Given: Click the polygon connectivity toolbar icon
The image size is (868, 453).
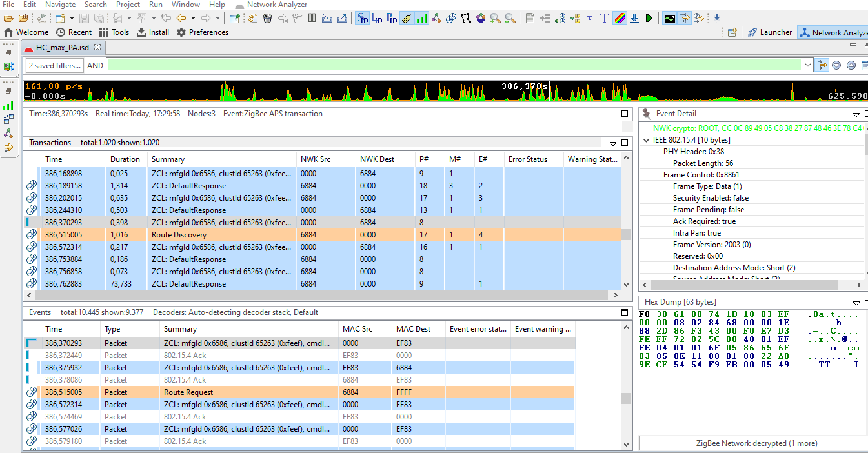Looking at the screenshot, I should click(466, 18).
